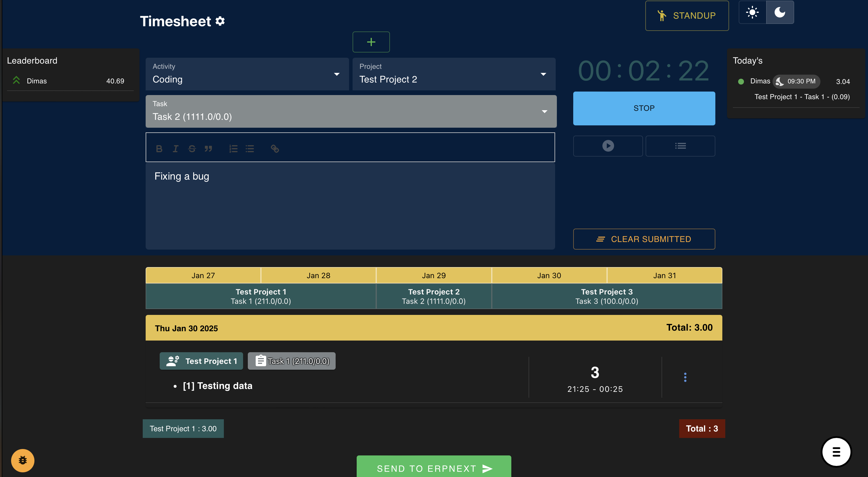Apply italic formatting in editor
Screen dimensions: 868x477
pos(175,148)
